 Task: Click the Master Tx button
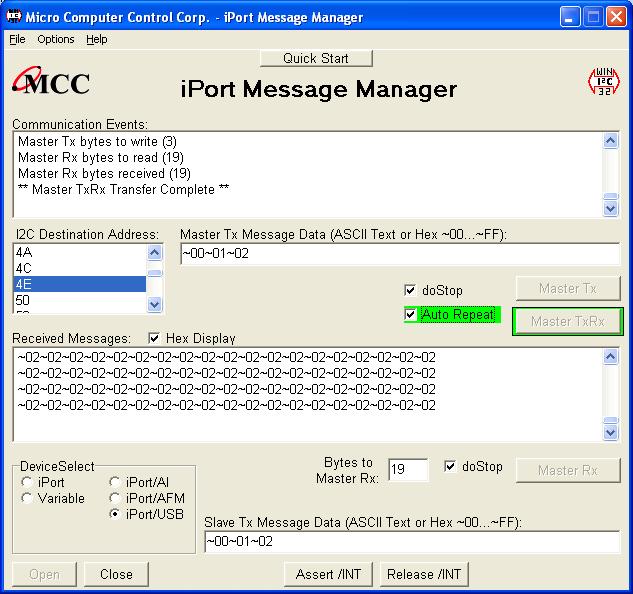coord(568,288)
